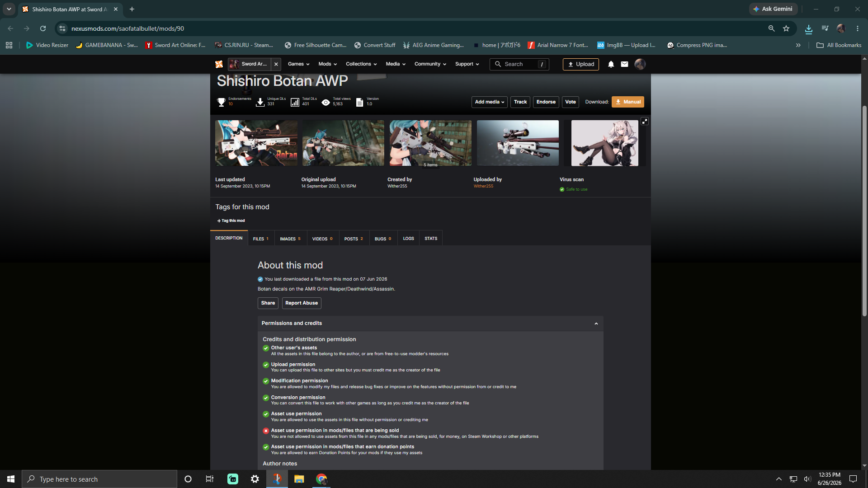Endorse the Shishiro Botan AWP mod
The height and width of the screenshot is (488, 868).
point(546,102)
